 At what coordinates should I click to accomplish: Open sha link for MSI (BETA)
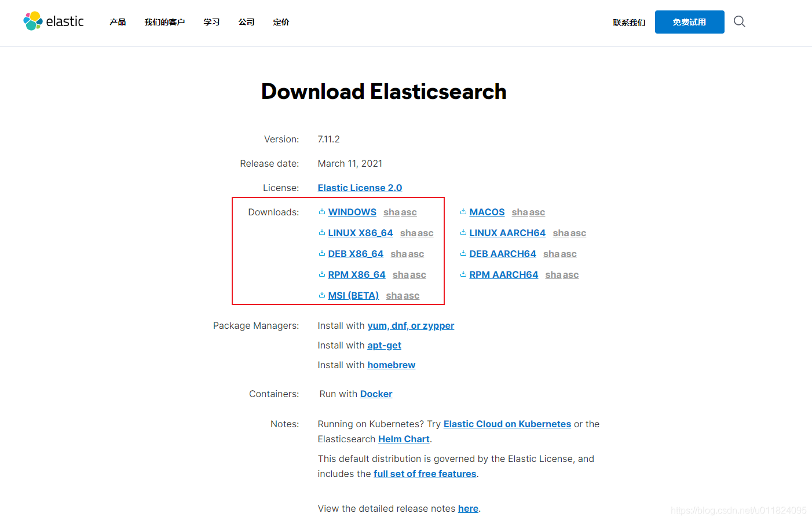394,296
